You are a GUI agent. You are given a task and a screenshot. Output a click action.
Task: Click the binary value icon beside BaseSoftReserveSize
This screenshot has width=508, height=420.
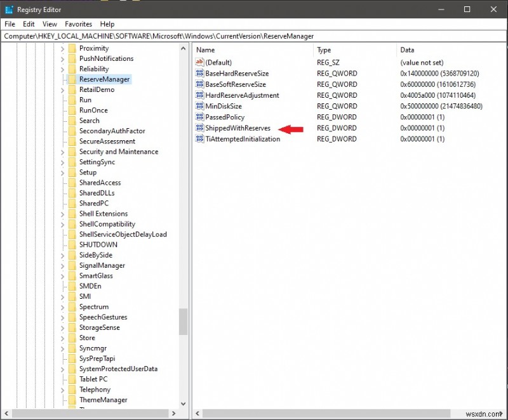tap(199, 84)
